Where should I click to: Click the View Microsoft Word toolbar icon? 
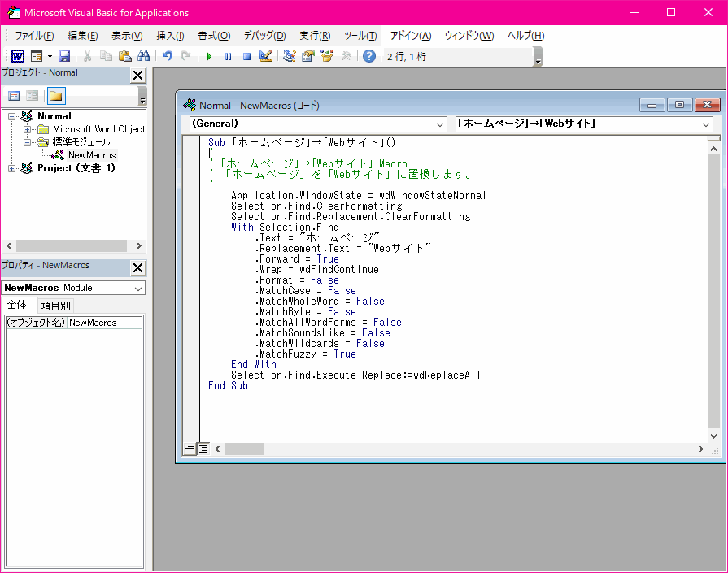(x=17, y=56)
